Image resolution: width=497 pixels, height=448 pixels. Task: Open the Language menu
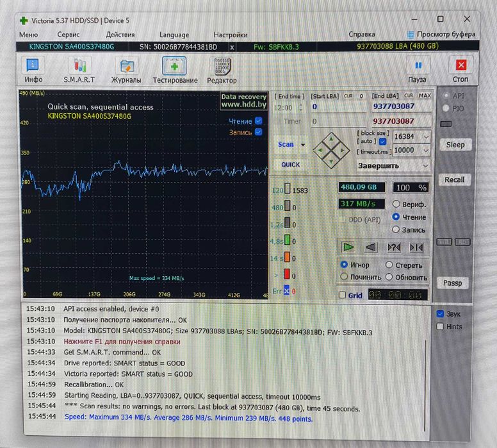pyautogui.click(x=174, y=35)
